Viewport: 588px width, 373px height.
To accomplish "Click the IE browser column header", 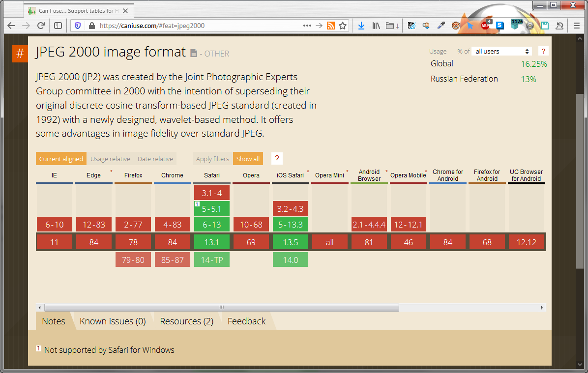I will point(55,175).
